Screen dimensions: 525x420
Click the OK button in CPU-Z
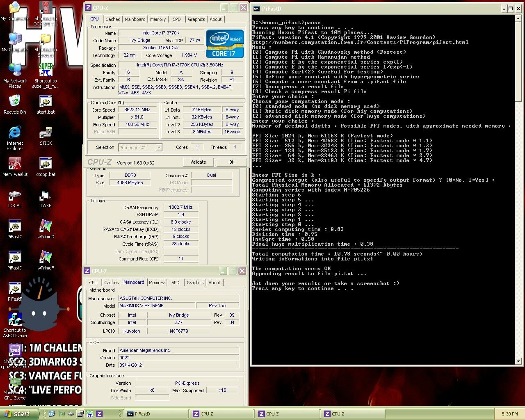tap(231, 162)
